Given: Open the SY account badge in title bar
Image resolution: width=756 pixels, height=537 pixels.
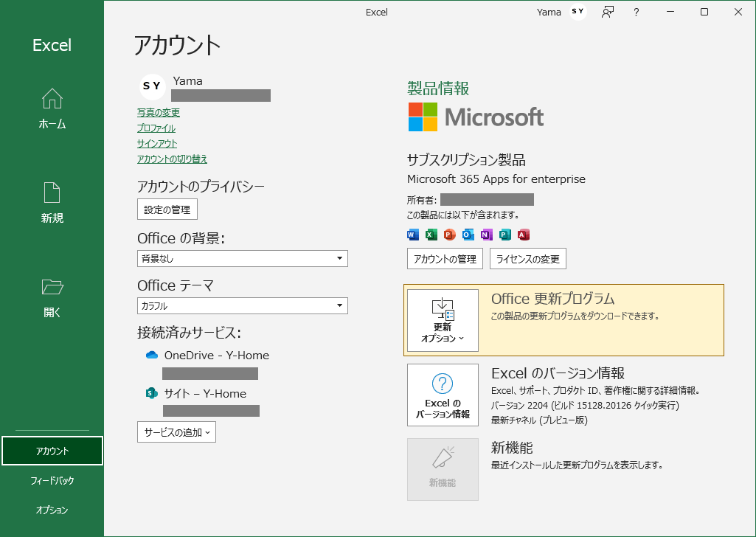Looking at the screenshot, I should 578,12.
